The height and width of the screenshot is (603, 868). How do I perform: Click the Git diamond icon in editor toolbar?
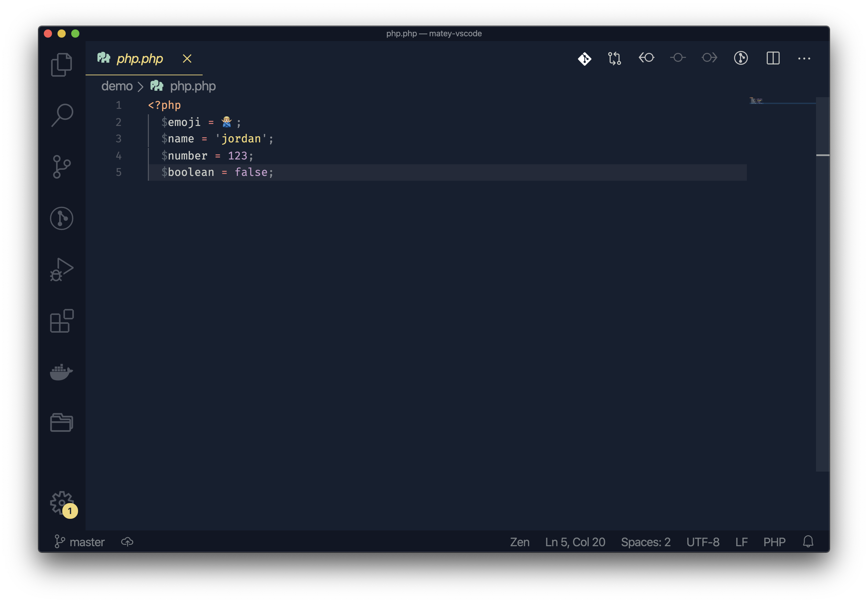(x=584, y=59)
